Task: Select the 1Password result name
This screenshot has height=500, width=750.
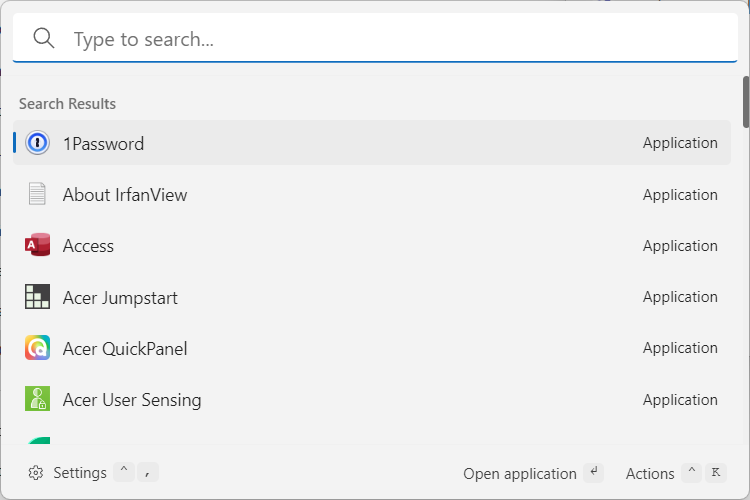Action: point(103,143)
